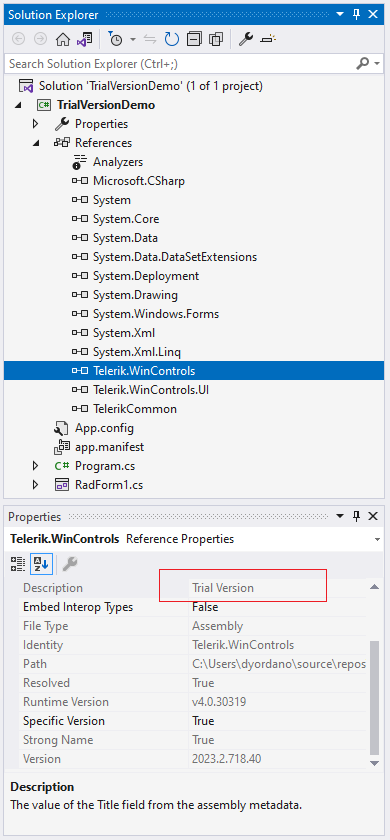Select the System.Windows.Forms reference
This screenshot has width=390, height=840.
point(156,314)
